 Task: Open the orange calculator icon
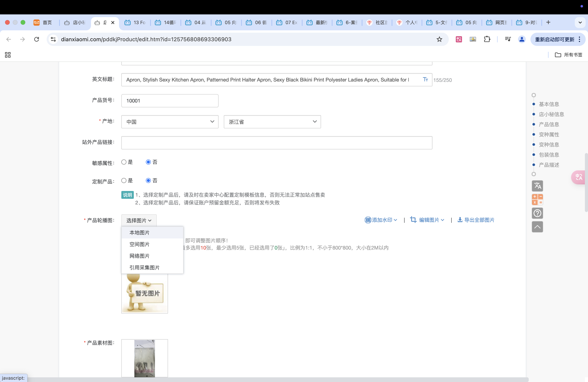click(537, 199)
